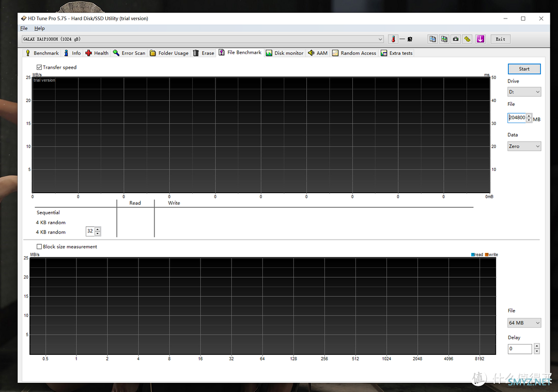Click the Error Scan magnifier icon

(x=116, y=53)
